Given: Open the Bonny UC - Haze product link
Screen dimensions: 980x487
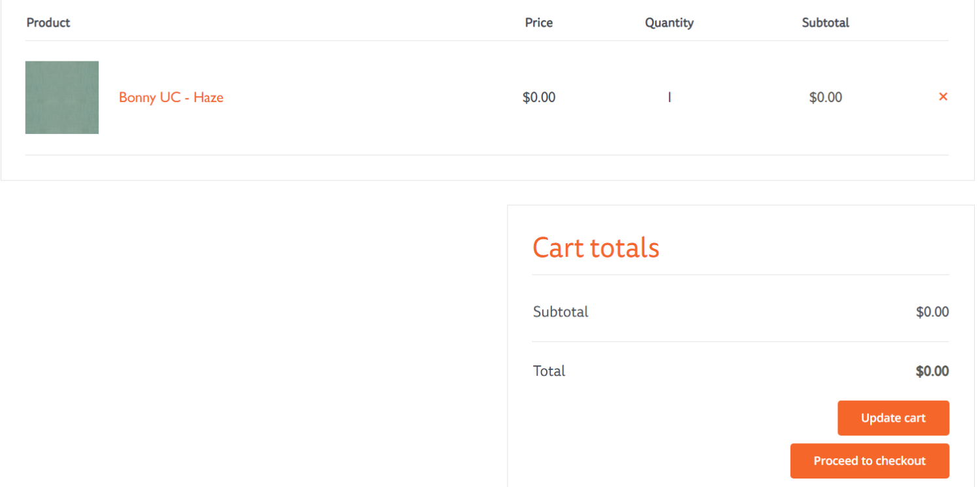Looking at the screenshot, I should tap(171, 97).
